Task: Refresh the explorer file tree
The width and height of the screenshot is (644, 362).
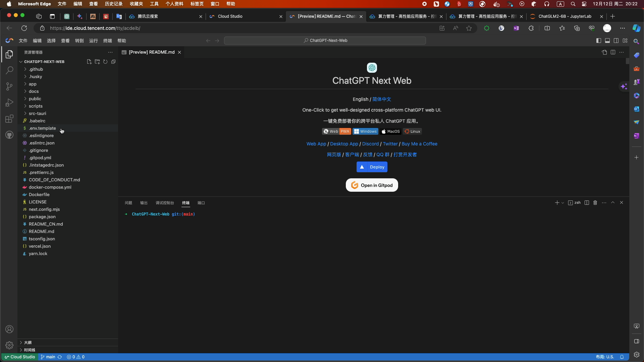Action: (x=105, y=62)
